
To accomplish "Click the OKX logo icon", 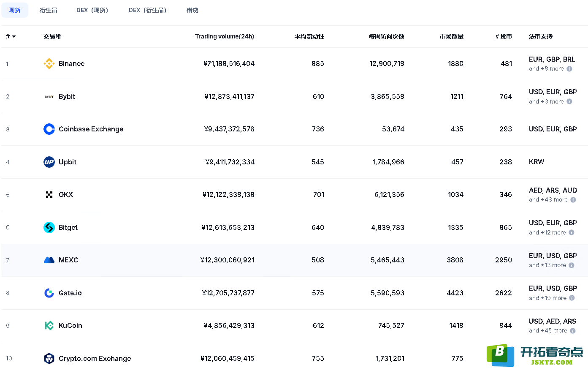I will pyautogui.click(x=49, y=194).
